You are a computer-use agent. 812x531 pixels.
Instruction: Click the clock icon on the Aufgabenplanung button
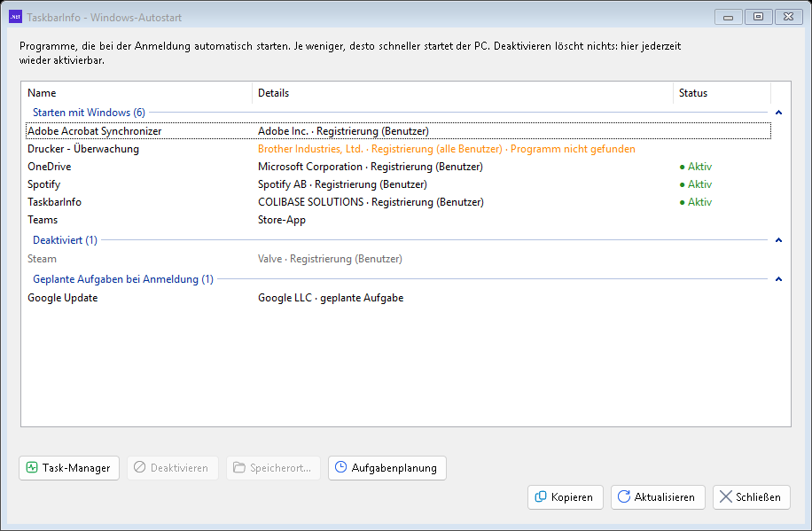tap(340, 467)
